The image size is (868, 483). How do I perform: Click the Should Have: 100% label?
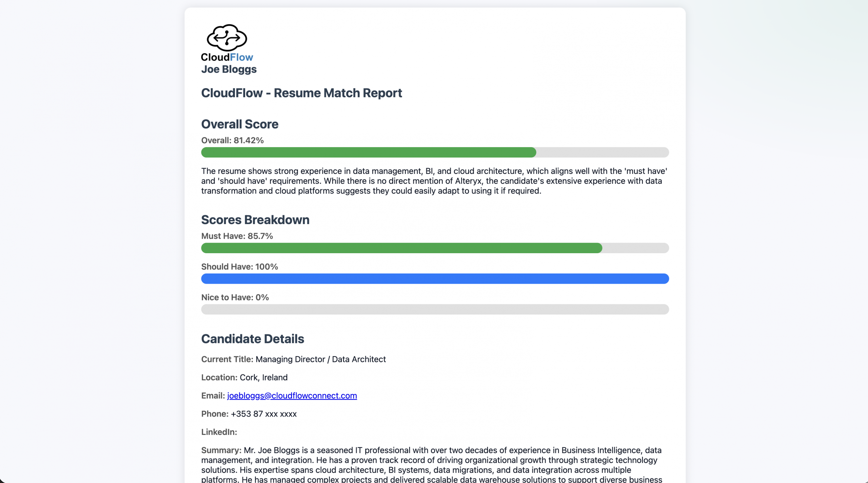coord(239,266)
